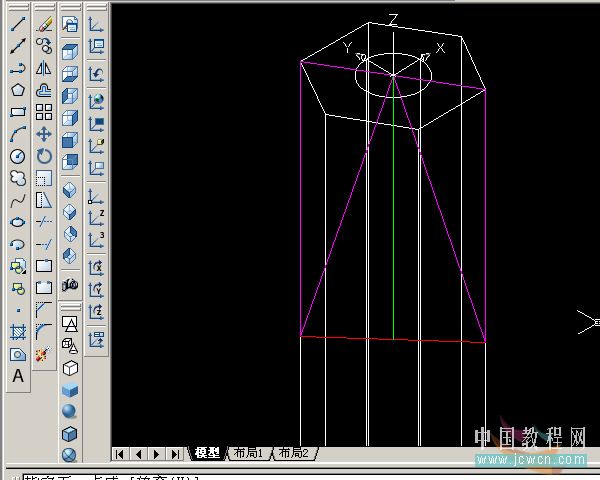This screenshot has height=480, width=600.
Task: Switch to SW Isometric view
Action: tap(70, 190)
